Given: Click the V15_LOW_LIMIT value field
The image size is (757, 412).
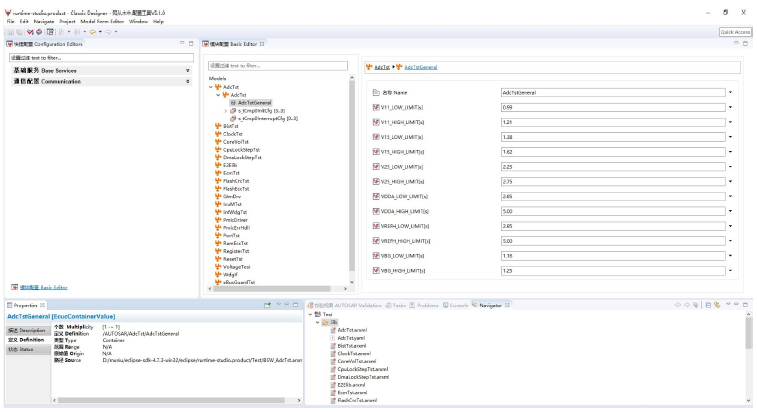Looking at the screenshot, I should coord(613,137).
